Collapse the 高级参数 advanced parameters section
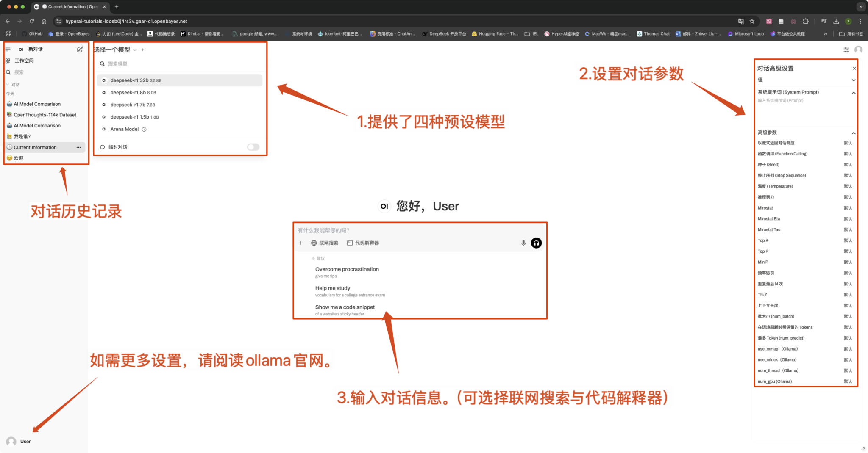Viewport: 868px width, 453px height. (x=854, y=133)
